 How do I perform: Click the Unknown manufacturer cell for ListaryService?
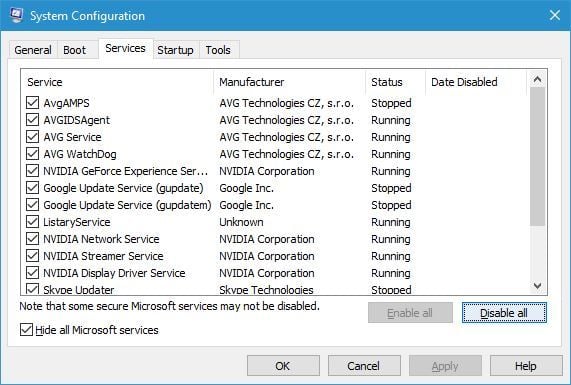click(241, 222)
